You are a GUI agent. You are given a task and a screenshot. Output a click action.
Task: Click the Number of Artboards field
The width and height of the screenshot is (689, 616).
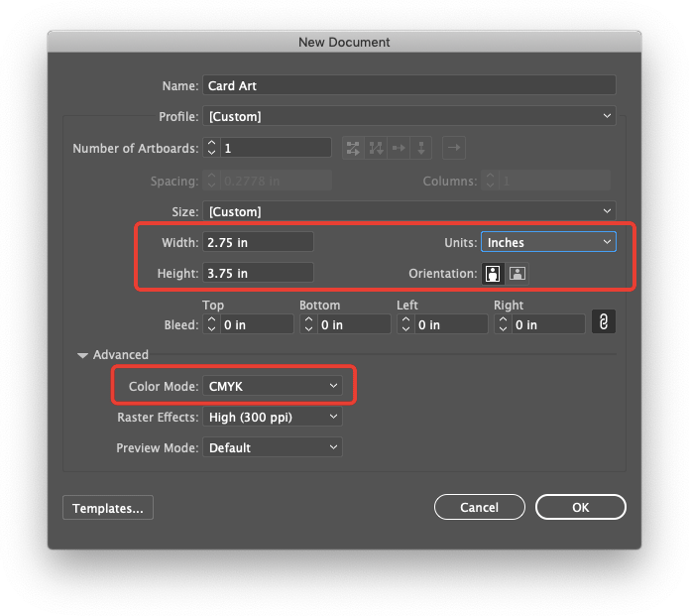coord(276,148)
